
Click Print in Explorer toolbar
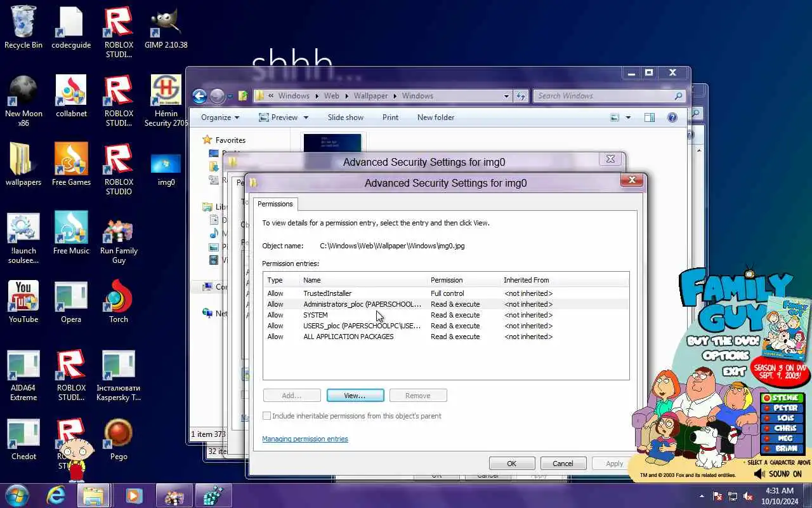(390, 117)
